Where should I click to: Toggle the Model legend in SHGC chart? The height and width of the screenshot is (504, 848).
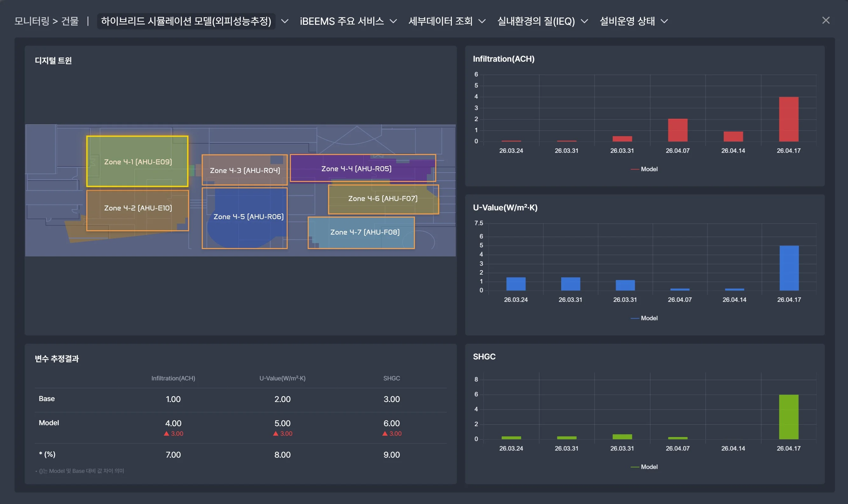[644, 467]
